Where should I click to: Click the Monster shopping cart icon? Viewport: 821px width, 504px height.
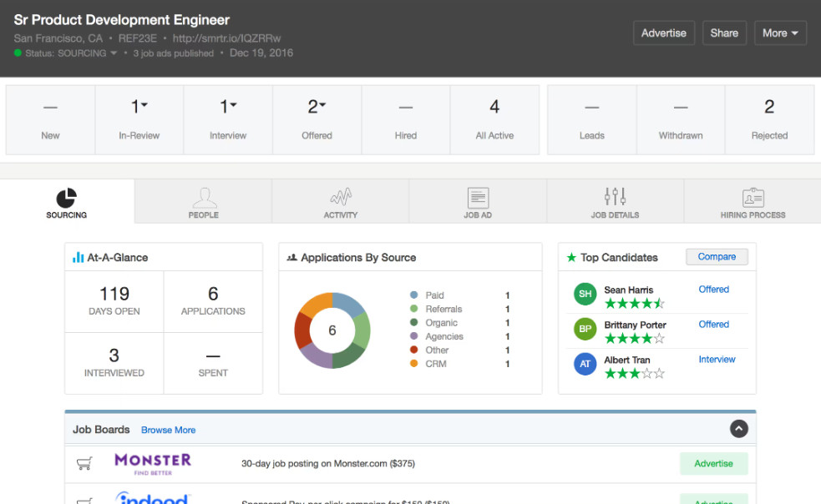[84, 463]
